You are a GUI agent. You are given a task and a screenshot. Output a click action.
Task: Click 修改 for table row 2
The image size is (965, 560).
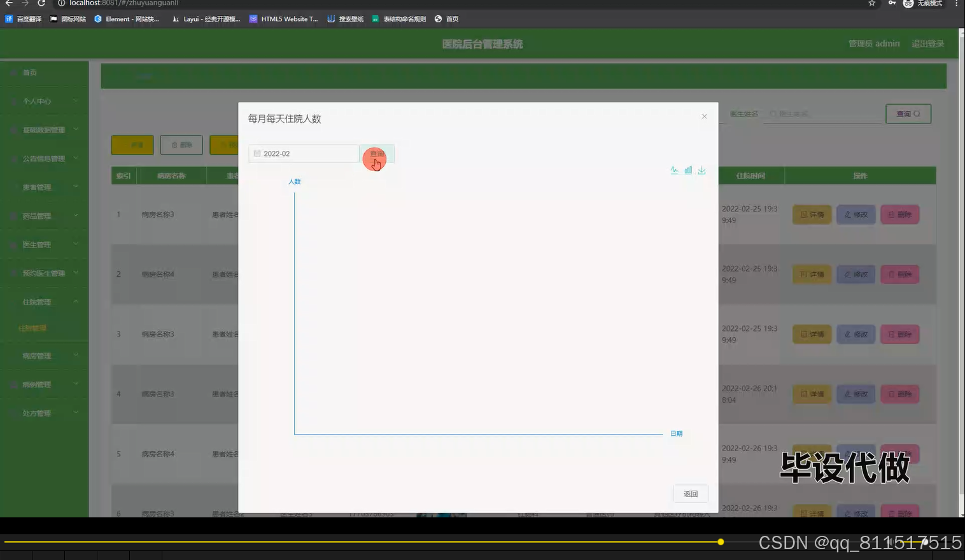tap(856, 274)
